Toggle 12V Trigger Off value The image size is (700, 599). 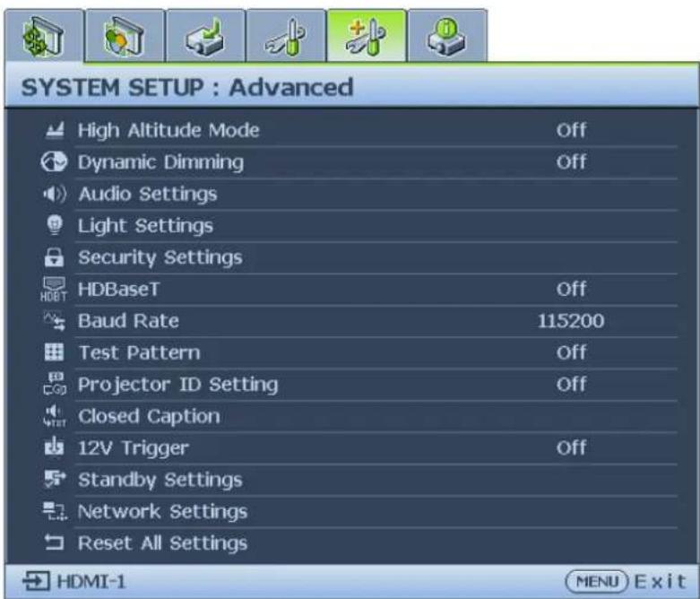(571, 447)
